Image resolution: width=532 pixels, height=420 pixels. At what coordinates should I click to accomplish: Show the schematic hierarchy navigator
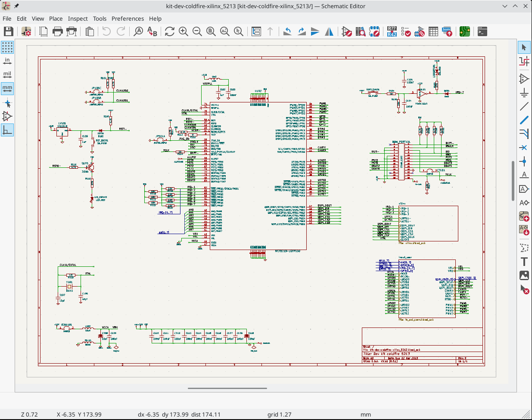(x=256, y=31)
